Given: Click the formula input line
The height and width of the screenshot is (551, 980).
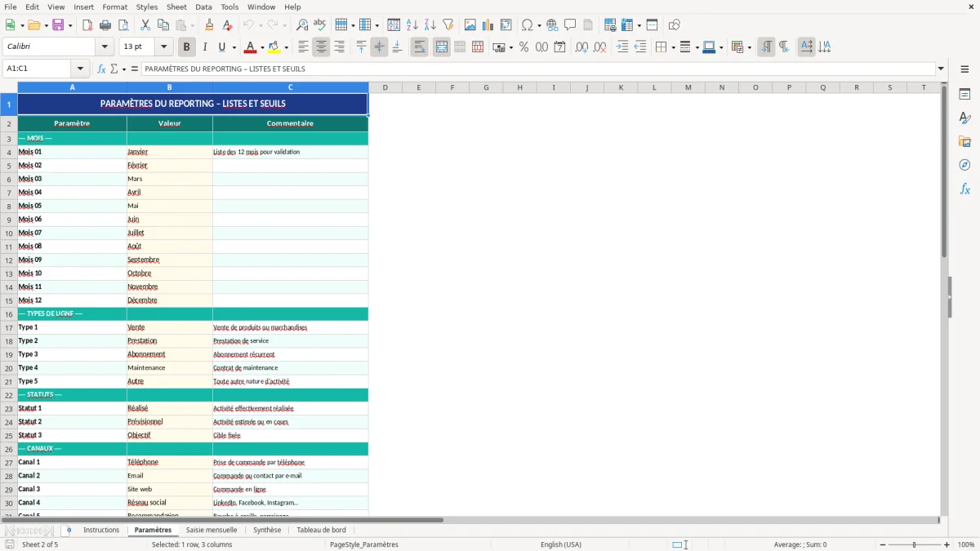Looking at the screenshot, I should [x=537, y=69].
